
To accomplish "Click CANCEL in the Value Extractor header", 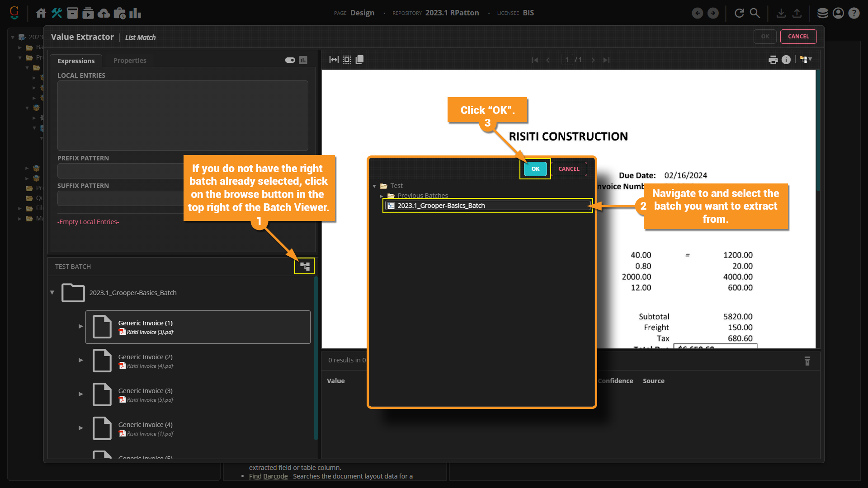I will pyautogui.click(x=798, y=37).
